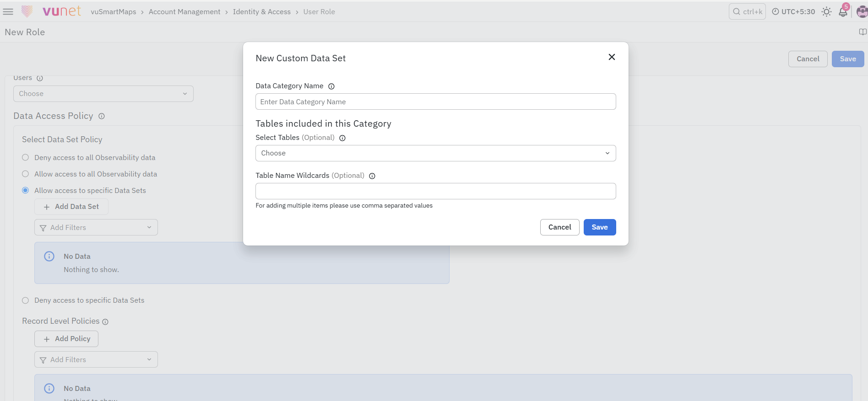The width and height of the screenshot is (868, 401).
Task: Open the documentation book icon
Action: click(863, 32)
